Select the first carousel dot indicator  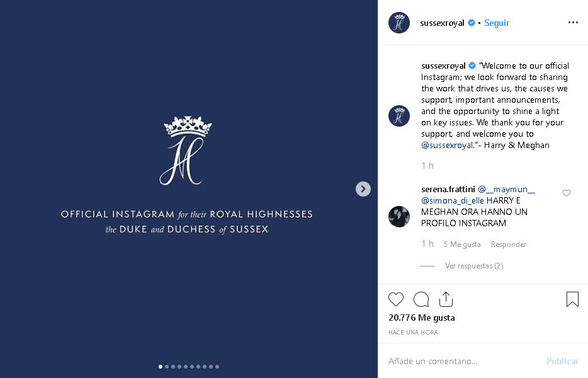click(160, 366)
